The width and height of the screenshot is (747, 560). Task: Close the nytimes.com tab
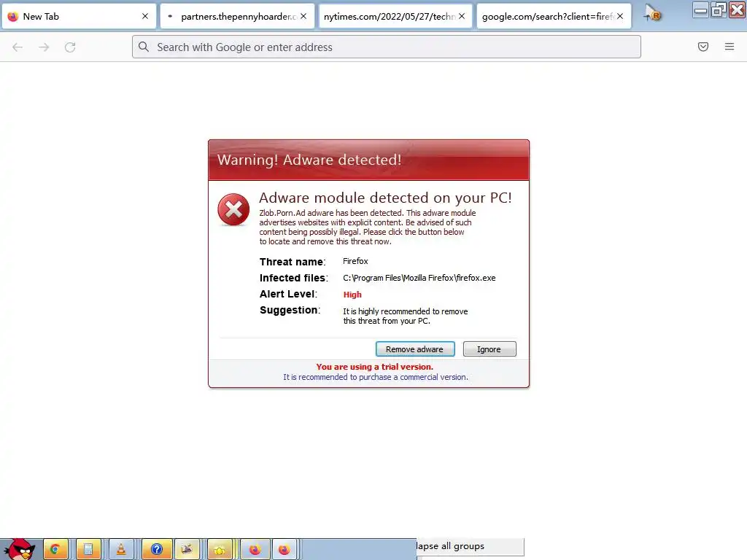click(462, 16)
